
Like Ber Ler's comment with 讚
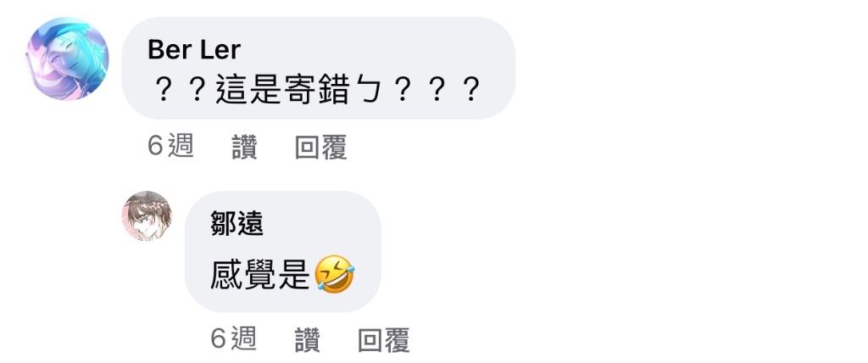(244, 147)
